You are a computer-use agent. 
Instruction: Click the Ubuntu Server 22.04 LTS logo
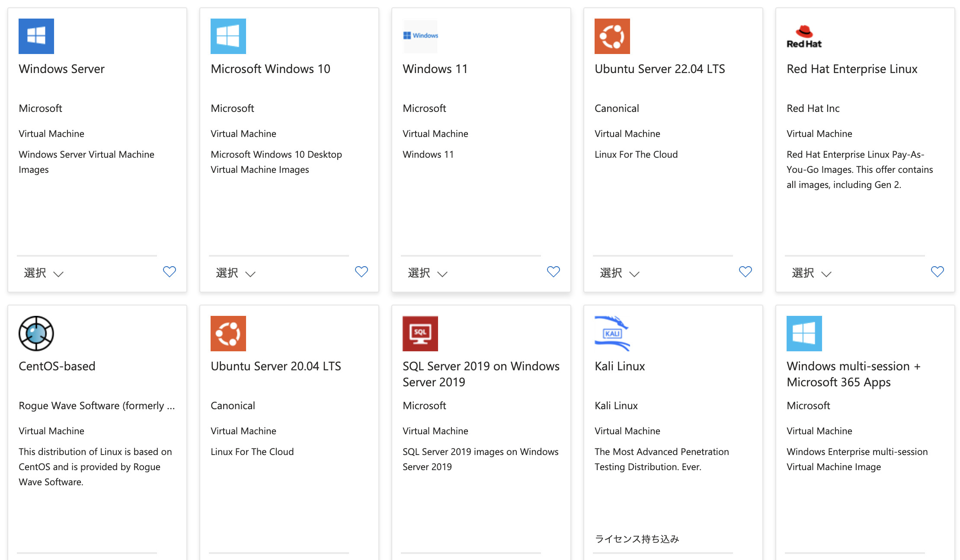(612, 36)
